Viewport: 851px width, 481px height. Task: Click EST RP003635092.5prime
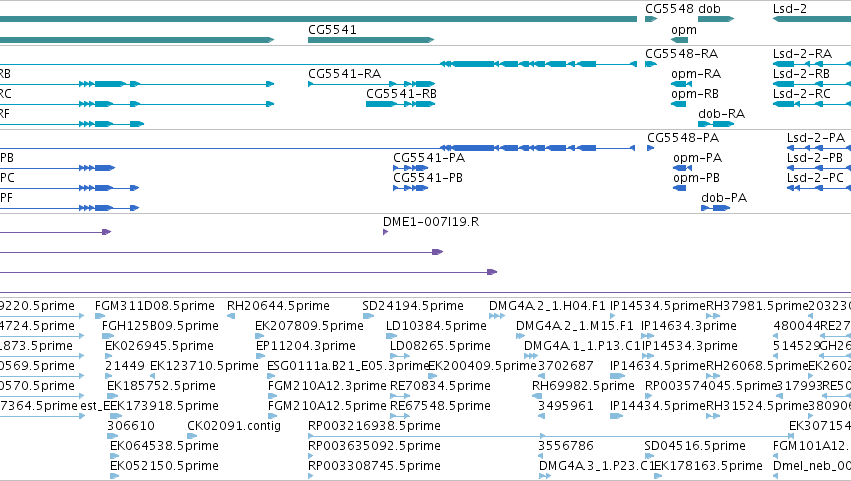coord(374,447)
